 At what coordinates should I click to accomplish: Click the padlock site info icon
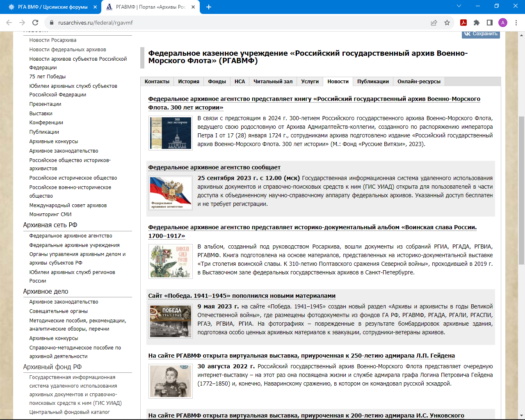tap(52, 23)
